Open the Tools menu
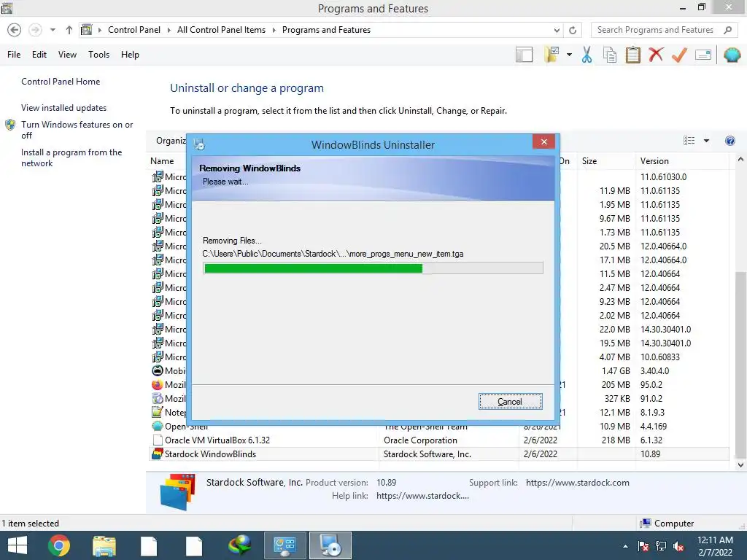The width and height of the screenshot is (747, 560). 98,55
